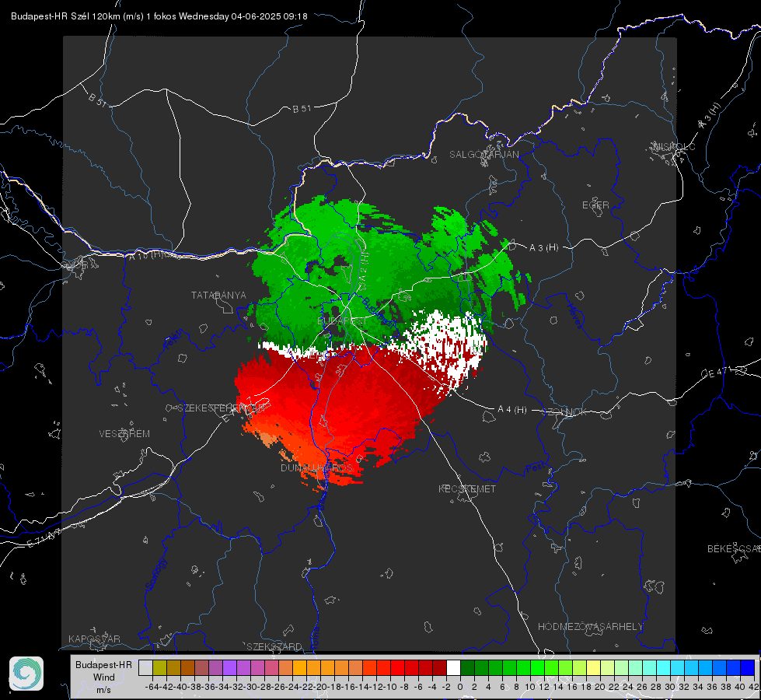Select the purple legend swatch labeled -34
The height and width of the screenshot is (700, 761).
coord(229,667)
